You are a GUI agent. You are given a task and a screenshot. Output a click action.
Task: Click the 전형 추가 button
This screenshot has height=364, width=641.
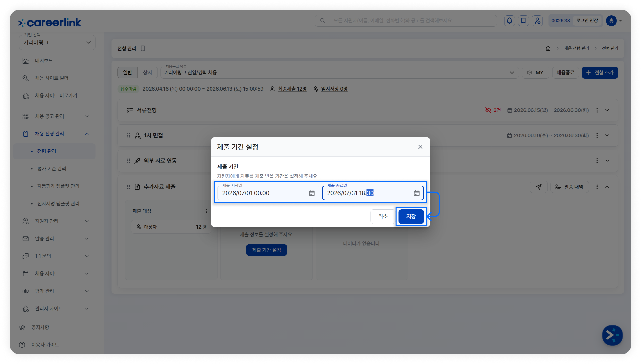coord(600,73)
